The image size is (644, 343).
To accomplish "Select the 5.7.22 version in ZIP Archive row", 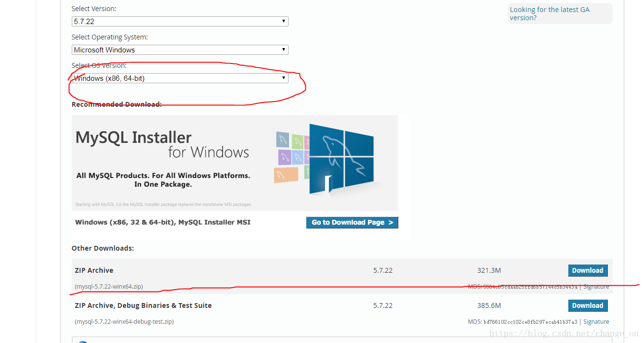I will pos(383,270).
